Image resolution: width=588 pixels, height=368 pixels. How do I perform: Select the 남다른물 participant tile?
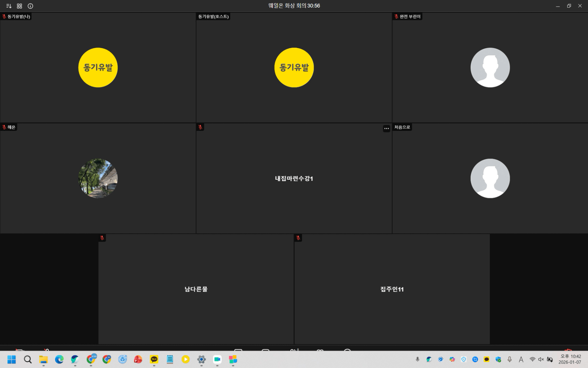click(196, 289)
